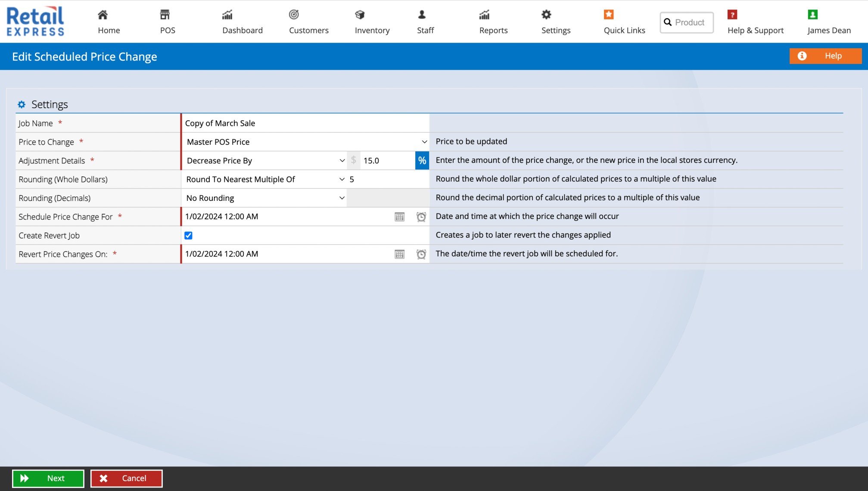Select the Home menu label

pos(109,30)
